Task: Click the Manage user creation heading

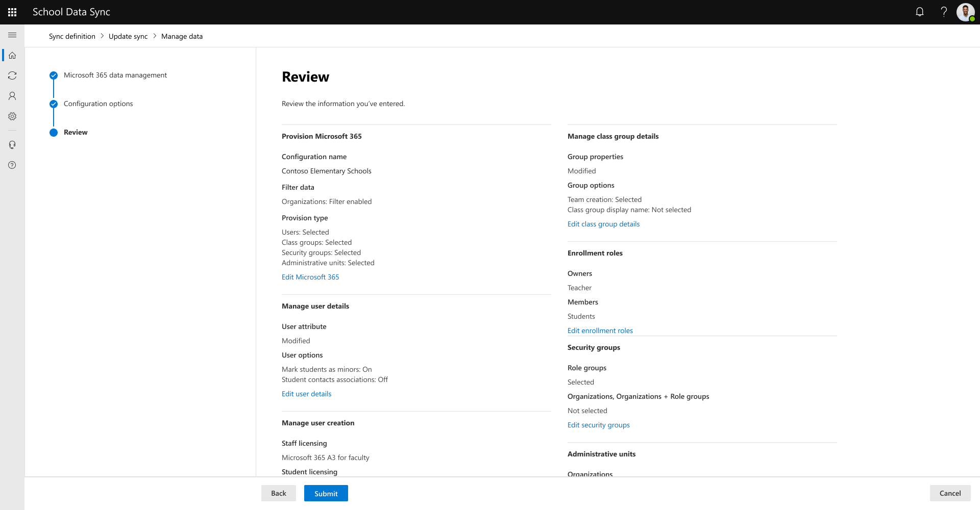Action: (318, 423)
